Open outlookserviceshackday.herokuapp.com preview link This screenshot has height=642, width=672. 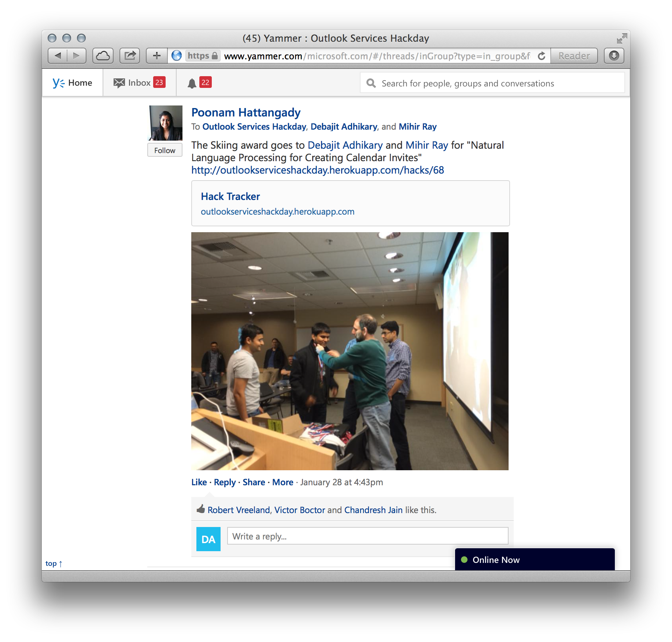click(x=277, y=212)
